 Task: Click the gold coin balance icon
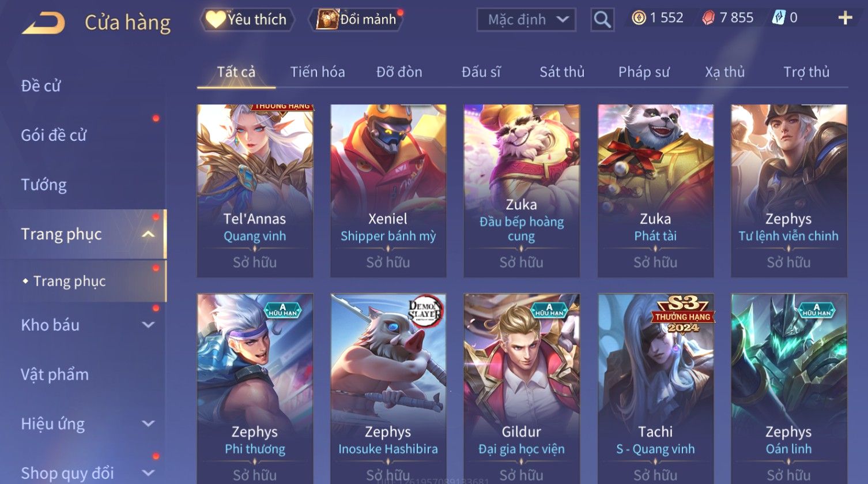639,18
